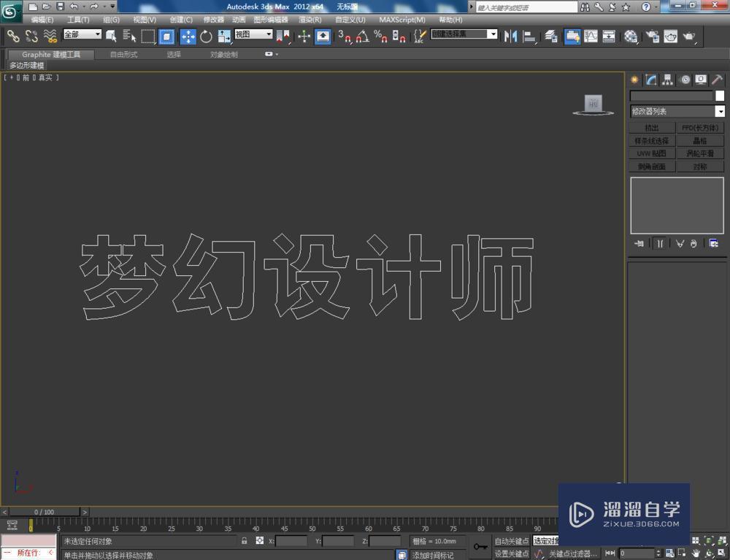Toggle angle snap on

click(x=361, y=37)
